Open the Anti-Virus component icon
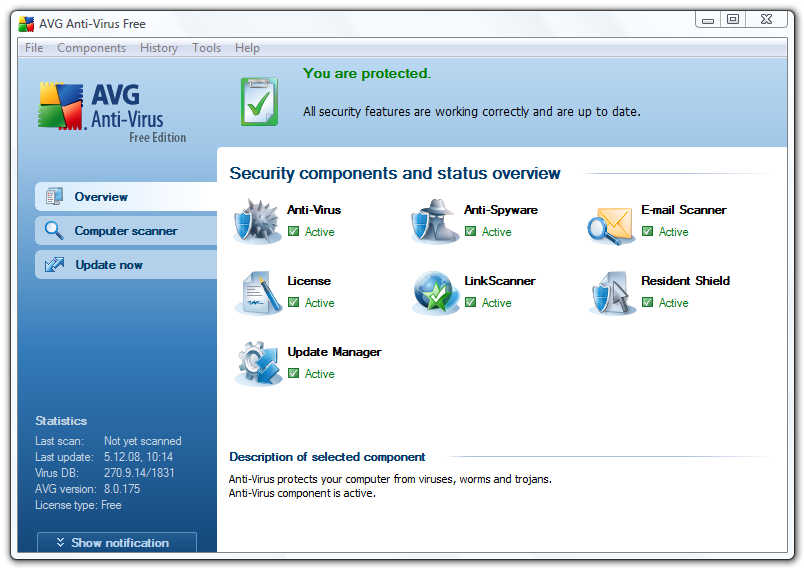 257,221
